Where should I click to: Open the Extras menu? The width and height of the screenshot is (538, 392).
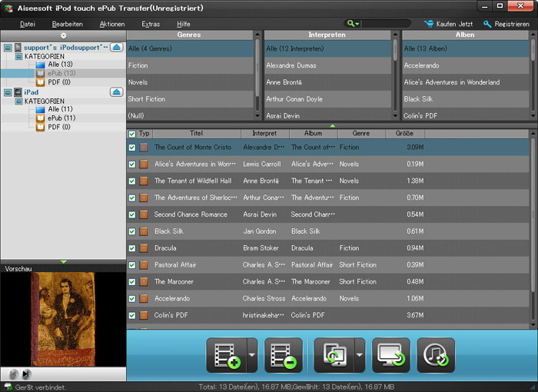click(151, 24)
